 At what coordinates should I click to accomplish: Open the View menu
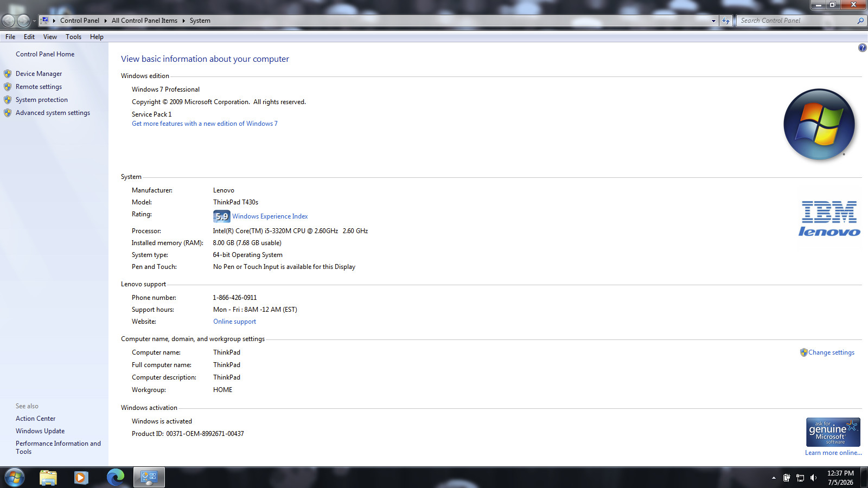coord(50,37)
